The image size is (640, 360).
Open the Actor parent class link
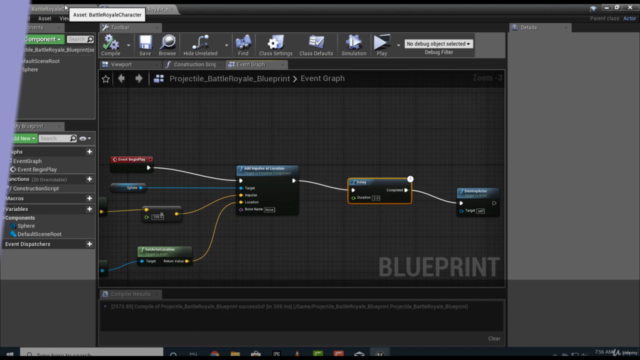pyautogui.click(x=629, y=18)
